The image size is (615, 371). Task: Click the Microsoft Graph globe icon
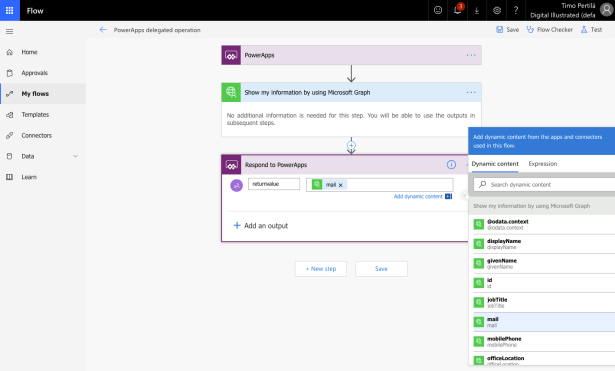(231, 93)
